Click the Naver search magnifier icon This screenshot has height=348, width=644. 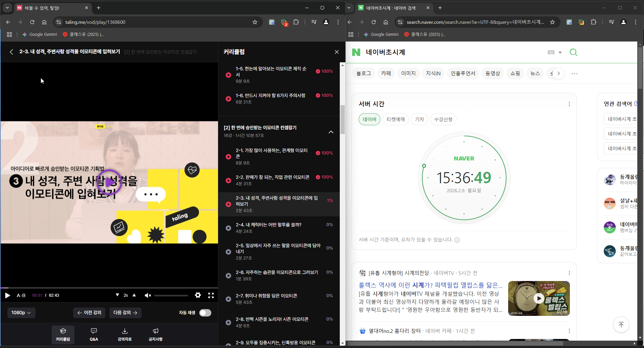(x=574, y=52)
